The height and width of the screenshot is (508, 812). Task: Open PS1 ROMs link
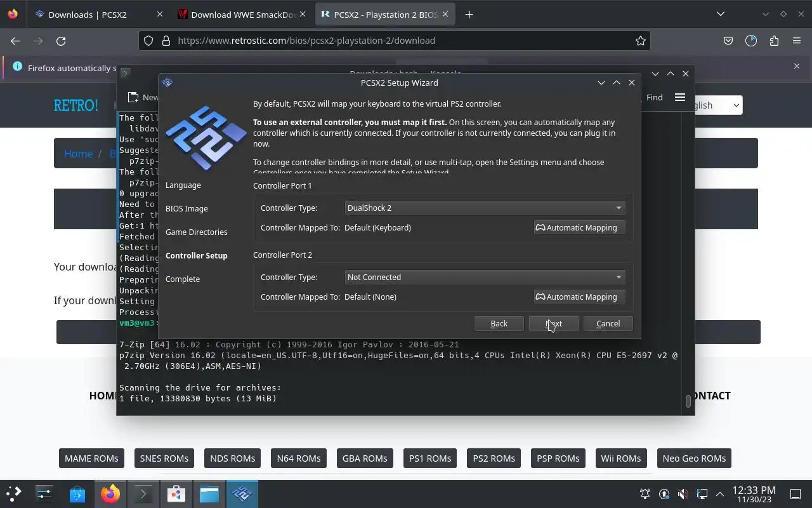click(430, 458)
